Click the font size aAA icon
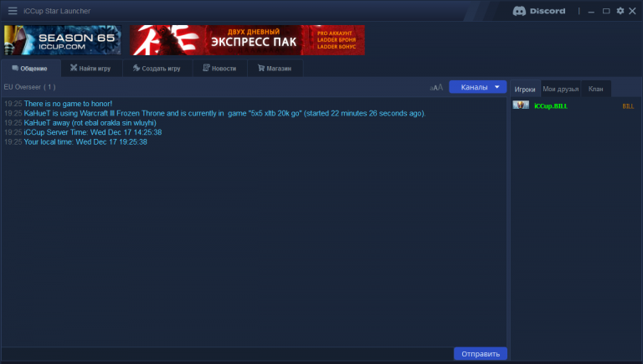 coord(436,87)
